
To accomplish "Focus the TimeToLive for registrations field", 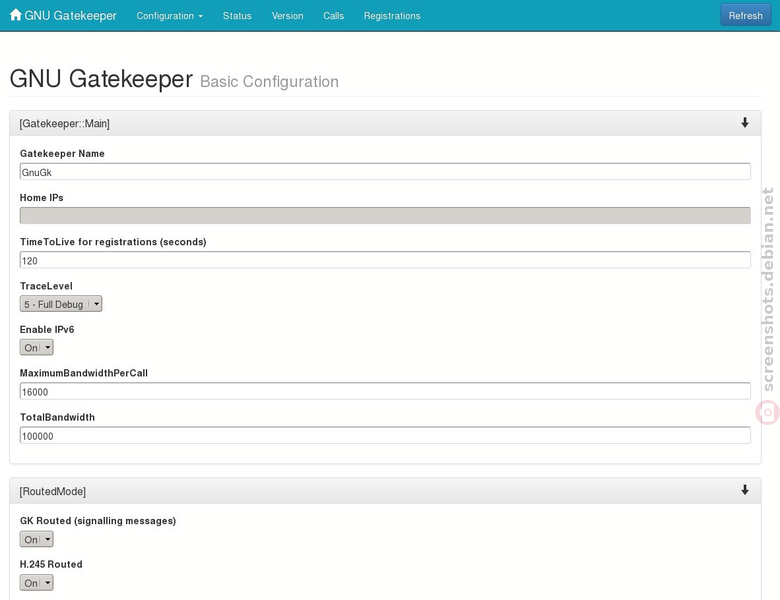I will [385, 260].
